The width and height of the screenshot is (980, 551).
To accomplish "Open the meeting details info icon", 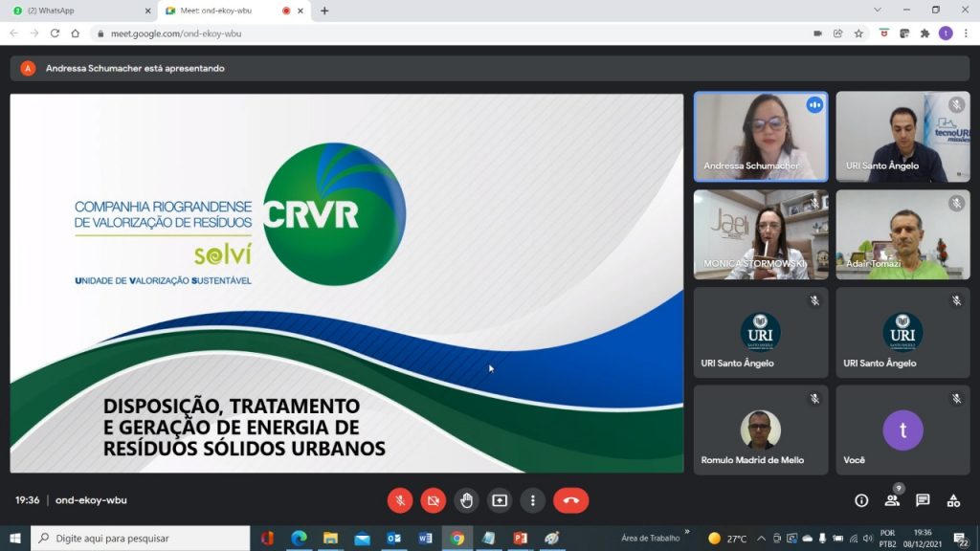I will click(x=861, y=500).
